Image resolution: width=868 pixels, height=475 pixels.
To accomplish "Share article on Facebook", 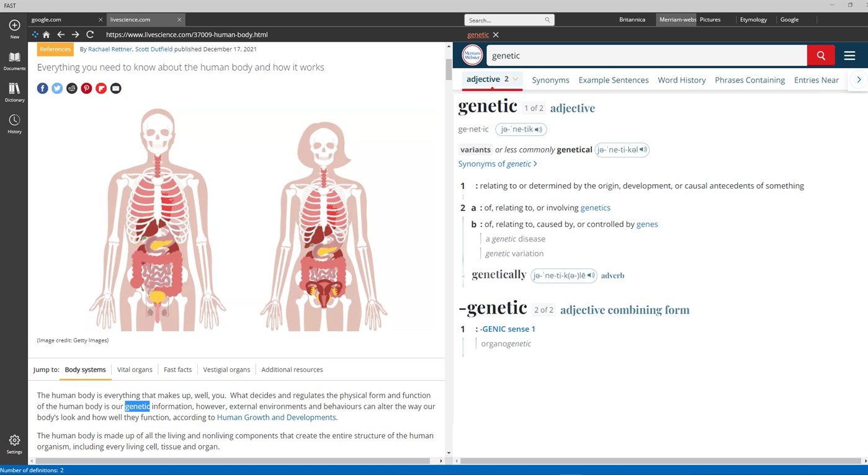I will coord(43,89).
